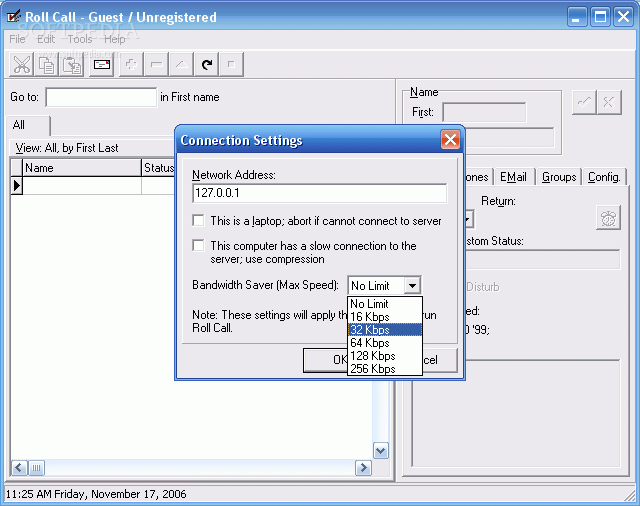
Task: Click the Status column header
Action: click(158, 168)
